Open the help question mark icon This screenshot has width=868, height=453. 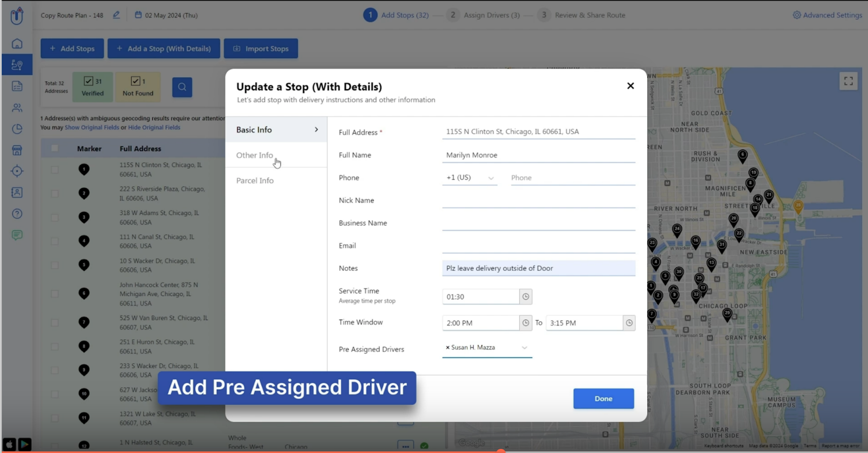(17, 214)
